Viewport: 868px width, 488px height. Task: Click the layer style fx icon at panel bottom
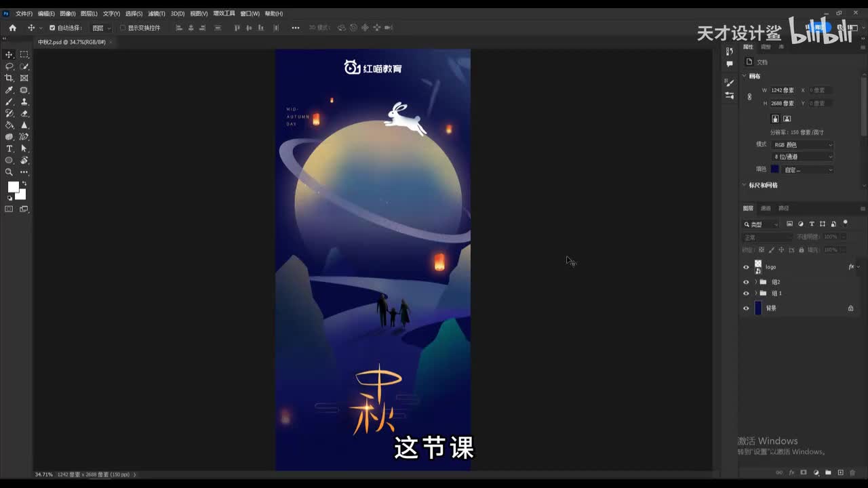click(791, 472)
